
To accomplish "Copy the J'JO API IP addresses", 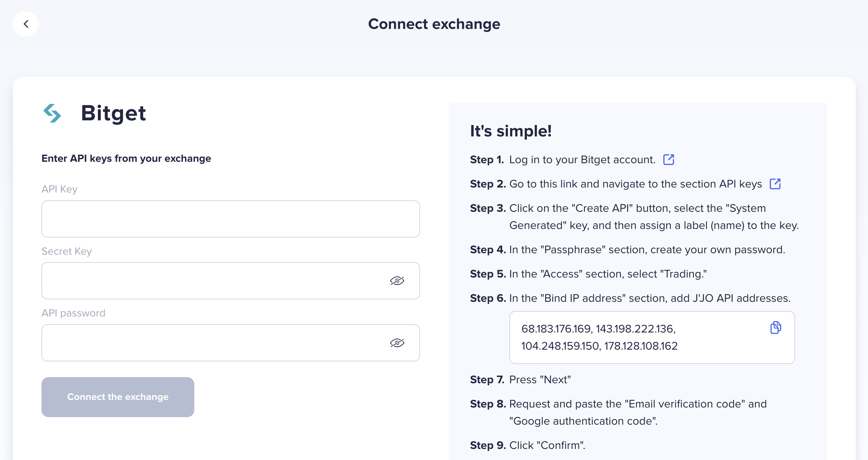I will coord(775,327).
